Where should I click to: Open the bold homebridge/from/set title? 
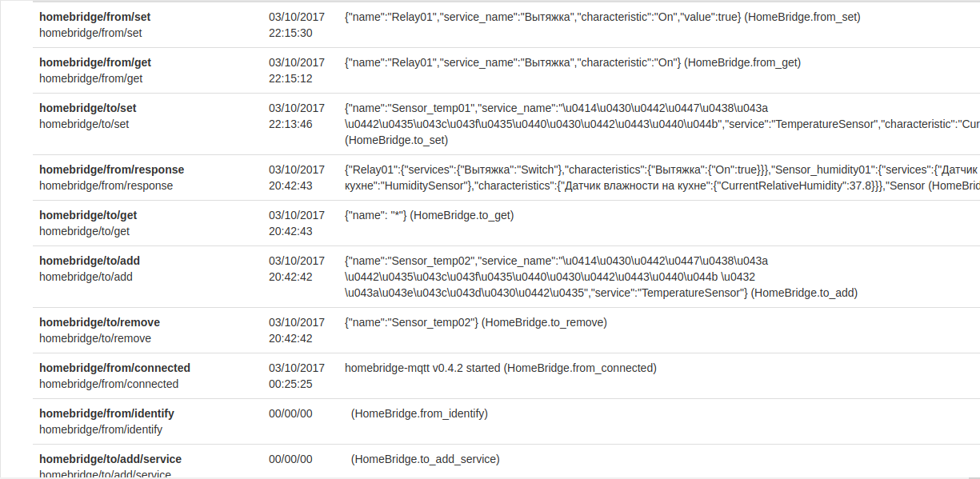click(x=94, y=17)
